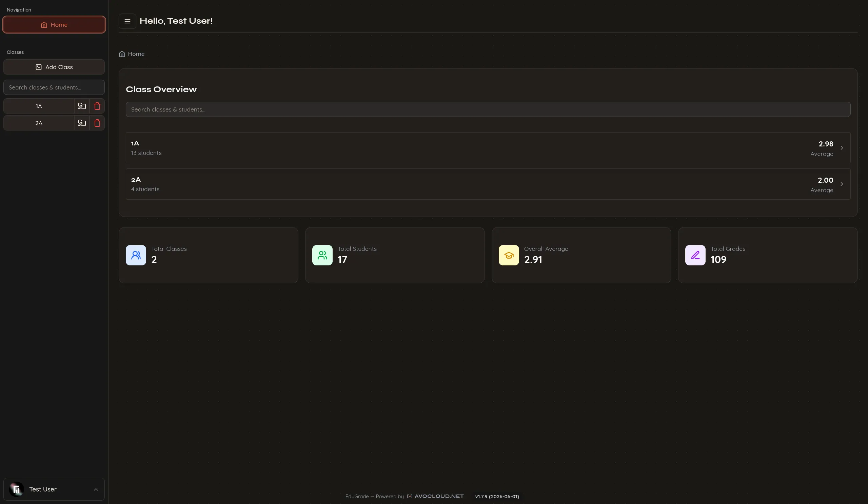Screen dimensions: 868x504
Task: Focus the Class Overview search field
Action: pos(488,109)
